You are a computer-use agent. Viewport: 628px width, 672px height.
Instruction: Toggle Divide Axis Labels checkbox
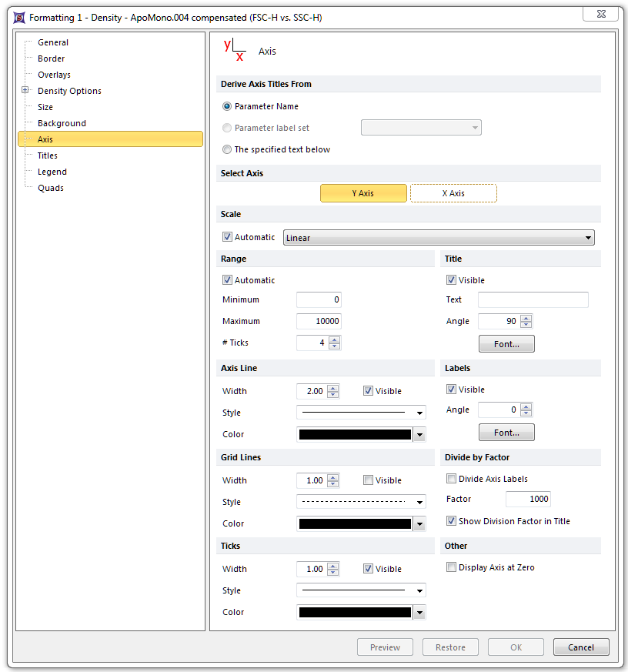coord(452,479)
